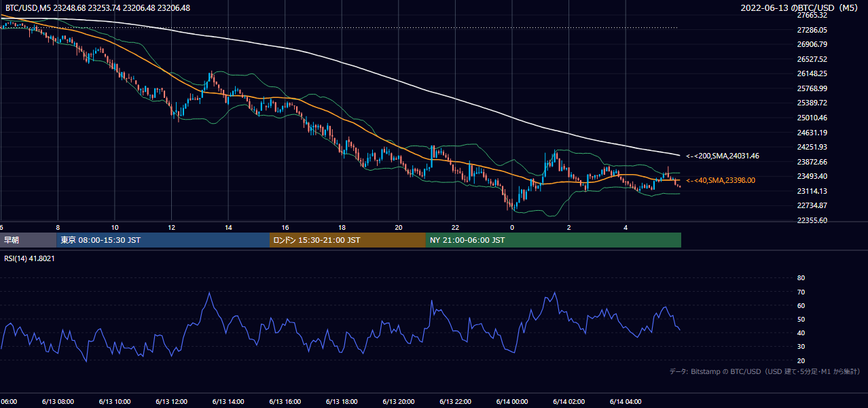
Task: Click the ロンドン 15:30-21:00 JST session bar
Action: click(x=348, y=240)
